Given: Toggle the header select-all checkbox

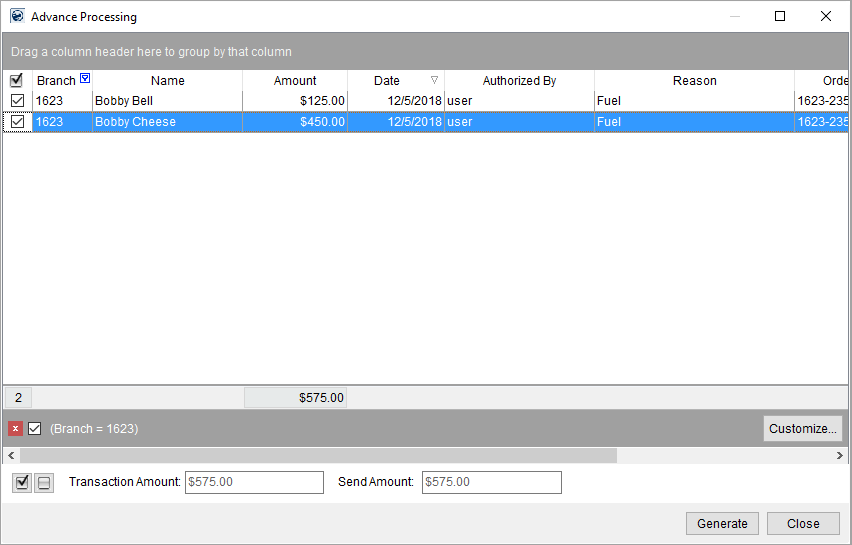Looking at the screenshot, I should pyautogui.click(x=16, y=81).
